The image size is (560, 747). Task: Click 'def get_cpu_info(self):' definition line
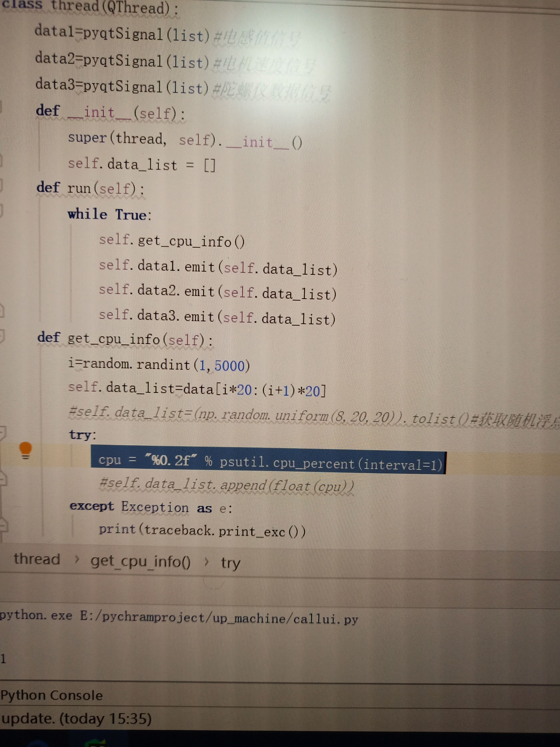tap(125, 339)
